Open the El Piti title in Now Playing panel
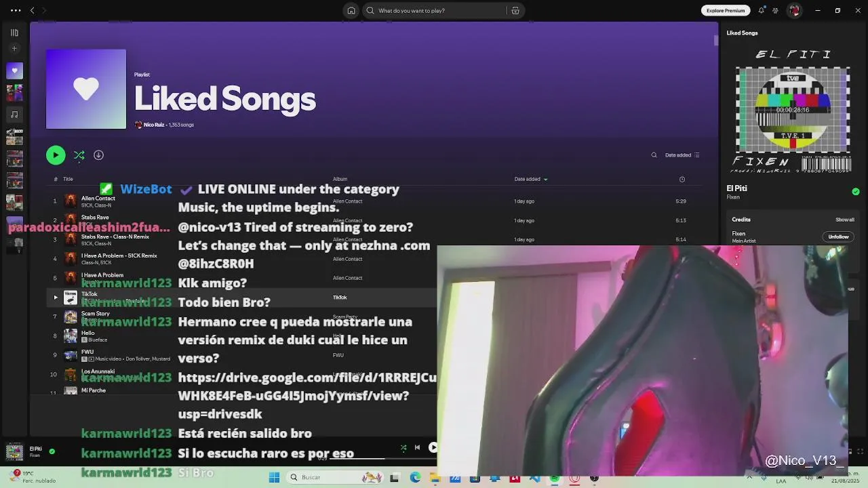Viewport: 868px width, 488px height. [736, 188]
